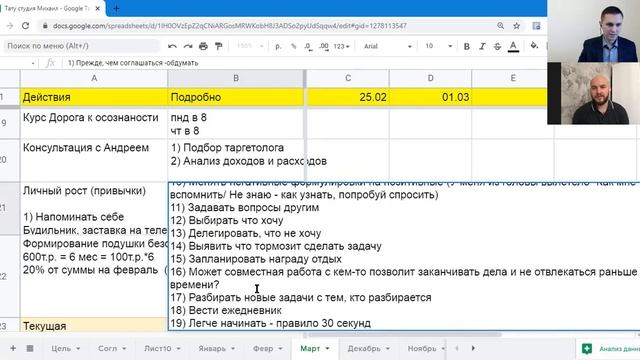Viewport: 640px width, 360px height.
Task: Open the browser zoom magnifier icon
Action: click(500, 26)
